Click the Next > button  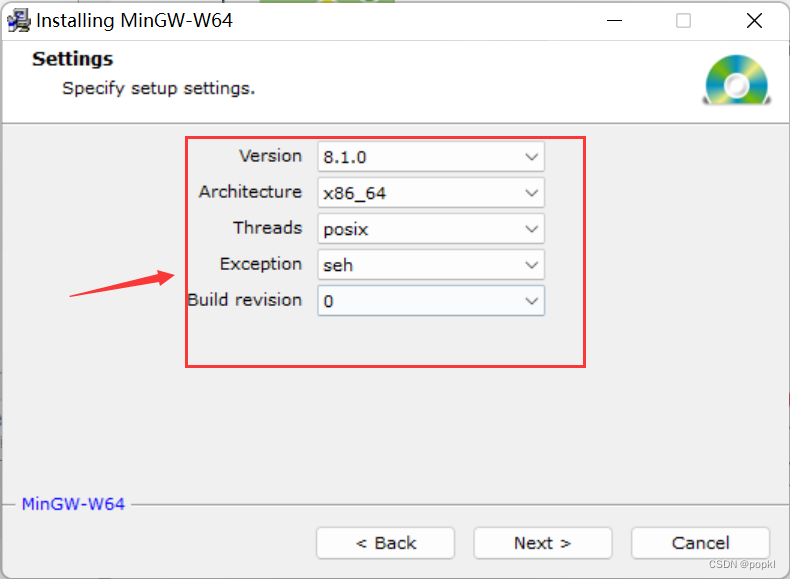click(x=543, y=543)
